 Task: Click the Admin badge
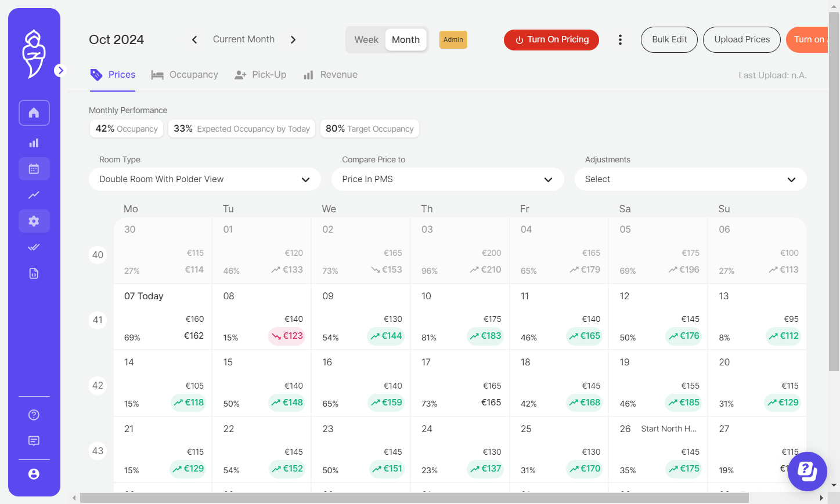pos(453,39)
